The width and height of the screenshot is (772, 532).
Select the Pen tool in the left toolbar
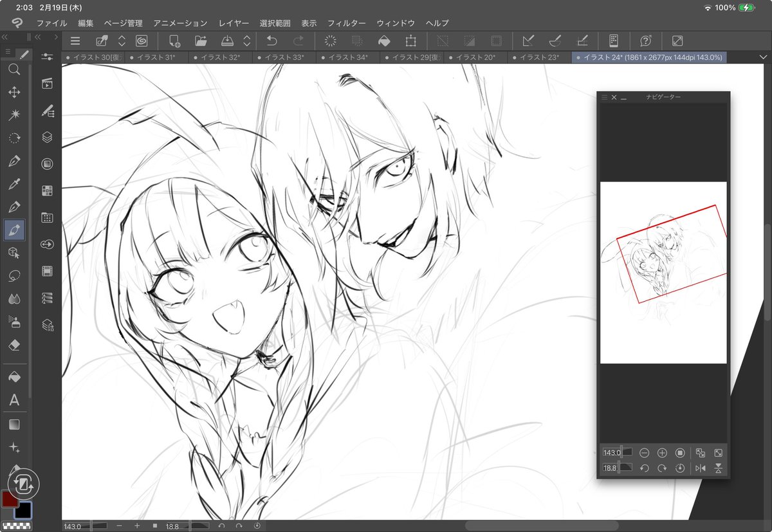pos(15,160)
